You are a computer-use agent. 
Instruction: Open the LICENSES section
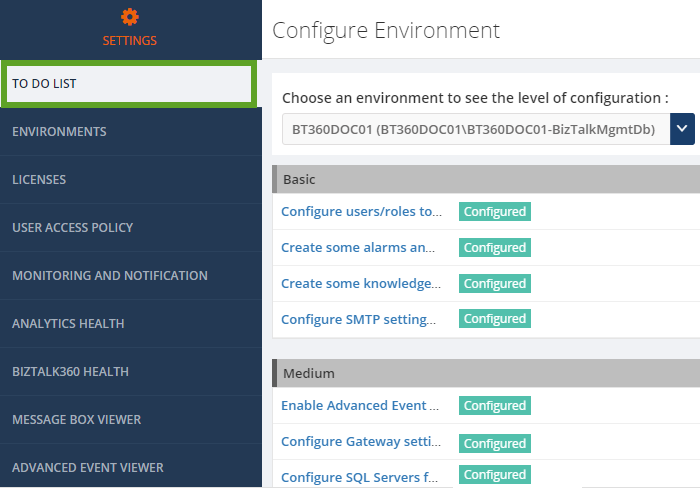pos(131,179)
